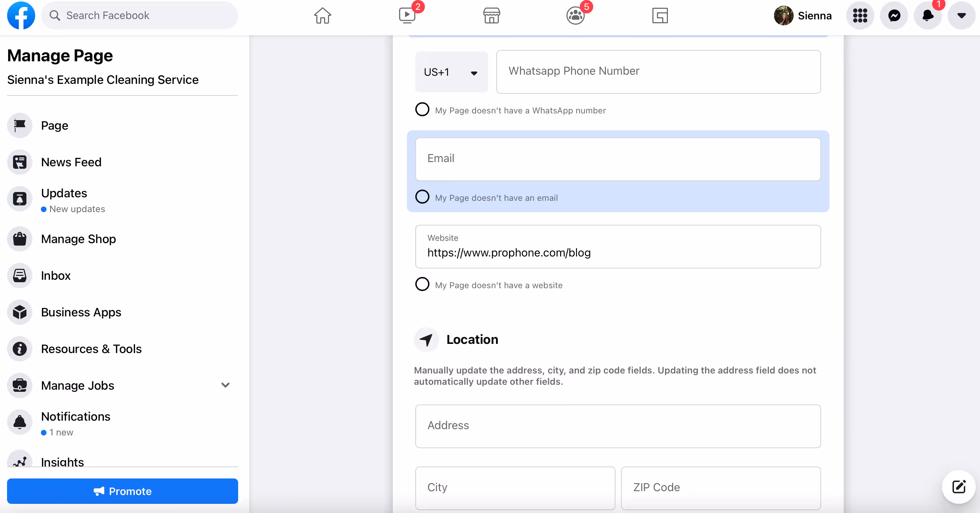Go to Inbox in the sidebar
980x513 pixels.
click(56, 276)
